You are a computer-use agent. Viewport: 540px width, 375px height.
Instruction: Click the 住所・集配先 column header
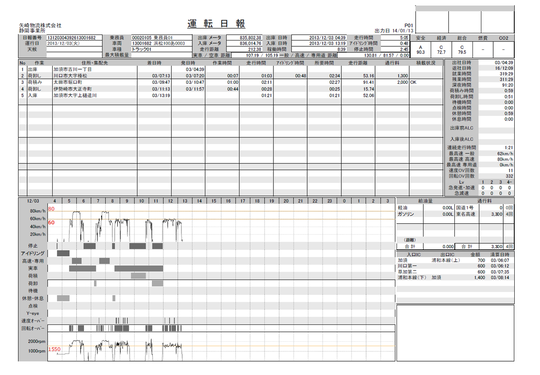click(x=95, y=63)
